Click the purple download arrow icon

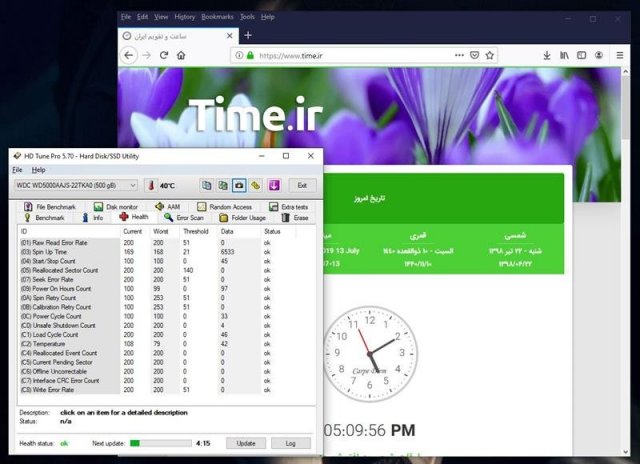pyautogui.click(x=274, y=185)
